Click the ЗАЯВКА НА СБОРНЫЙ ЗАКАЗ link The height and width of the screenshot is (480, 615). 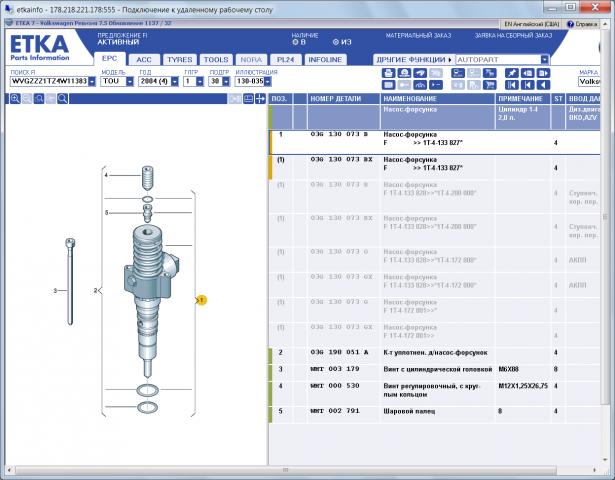pyautogui.click(x=513, y=36)
